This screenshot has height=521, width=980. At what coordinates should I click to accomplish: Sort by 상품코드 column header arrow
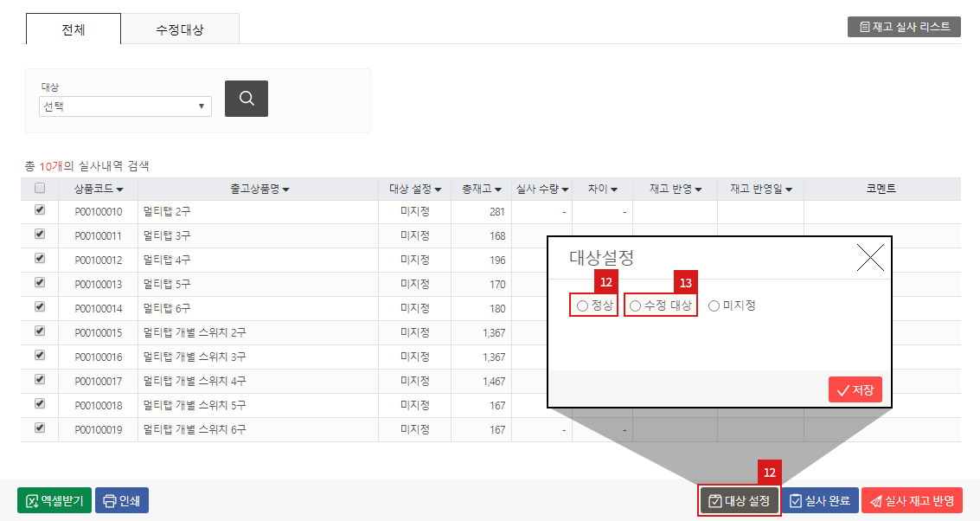pos(119,190)
